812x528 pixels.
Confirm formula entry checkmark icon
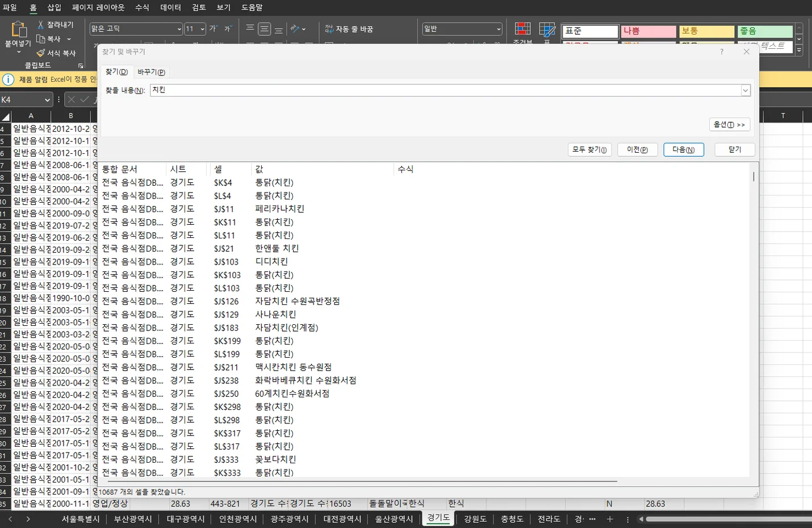coord(85,100)
